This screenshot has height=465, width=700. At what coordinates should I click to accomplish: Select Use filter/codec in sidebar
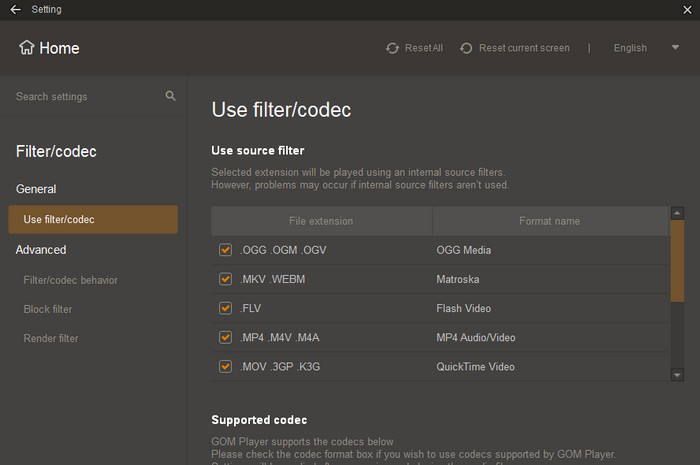click(x=93, y=219)
